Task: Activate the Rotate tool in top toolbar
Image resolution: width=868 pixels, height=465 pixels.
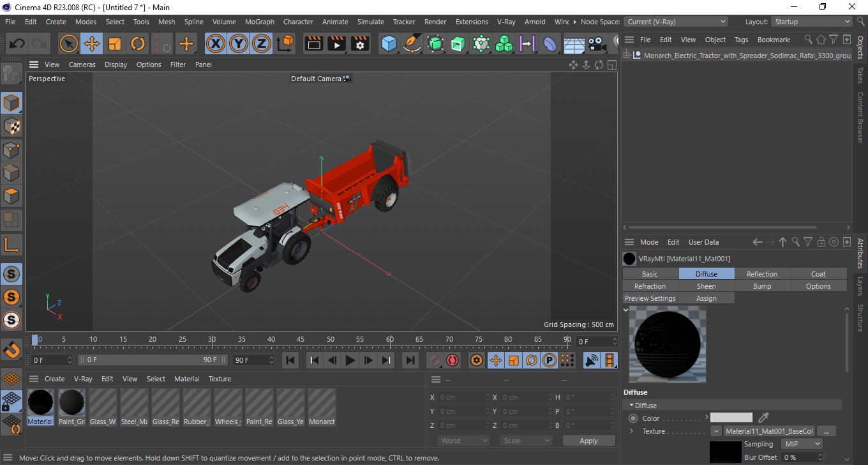Action: 138,44
